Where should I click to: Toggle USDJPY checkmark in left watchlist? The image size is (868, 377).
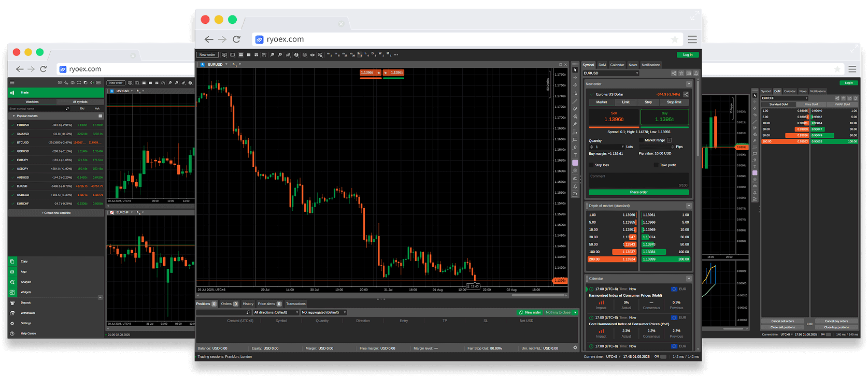click(x=12, y=169)
